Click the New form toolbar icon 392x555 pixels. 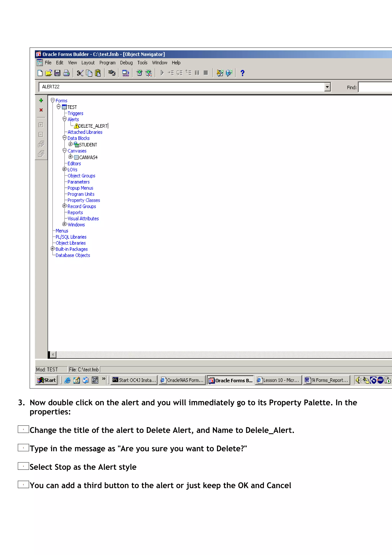click(x=40, y=73)
